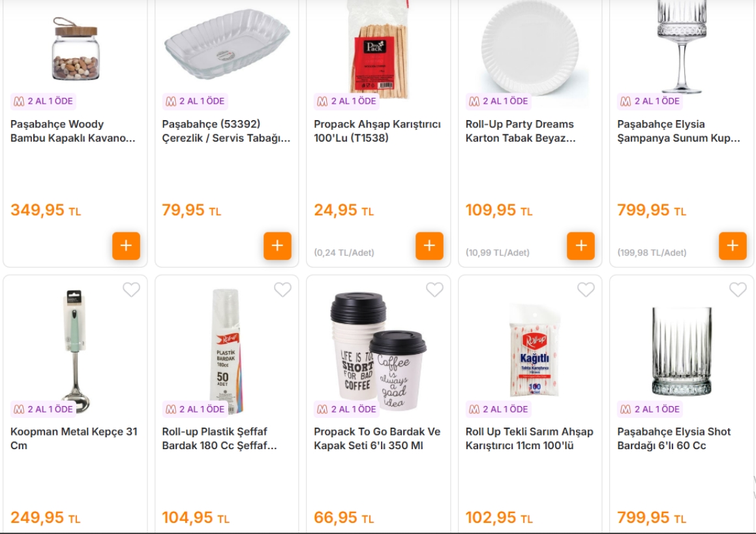The width and height of the screenshot is (756, 534).
Task: Click 2 AL 1 ÖDE badge on Elysia Shot
Action: [650, 409]
